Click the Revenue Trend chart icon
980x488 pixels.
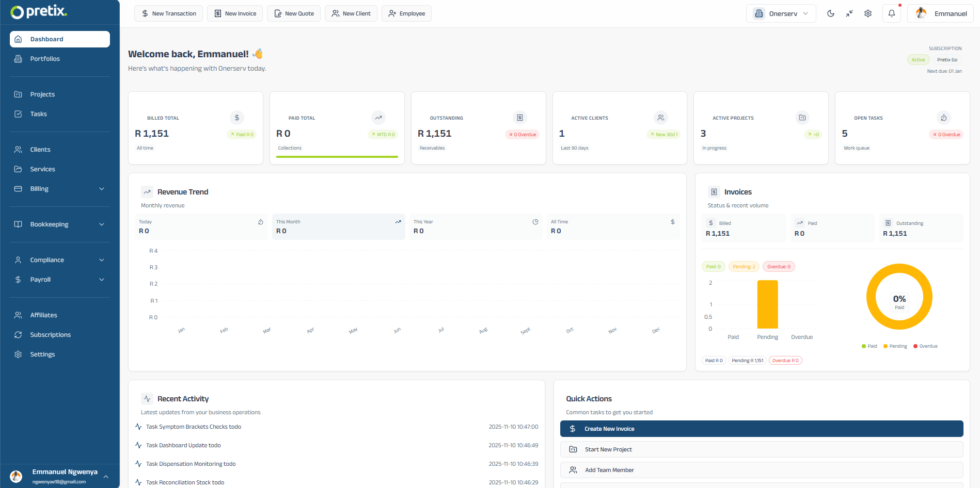click(147, 191)
